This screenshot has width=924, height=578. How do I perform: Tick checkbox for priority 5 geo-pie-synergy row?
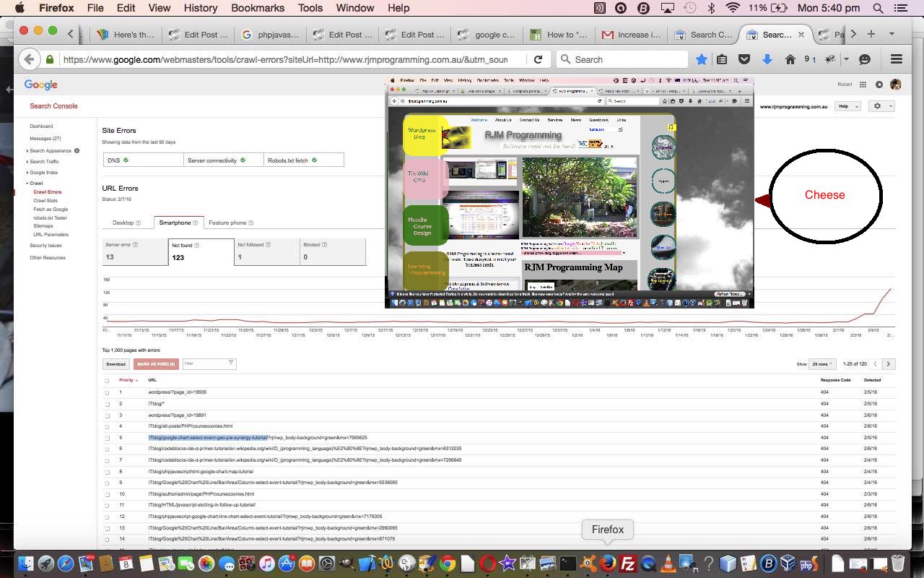pyautogui.click(x=107, y=438)
